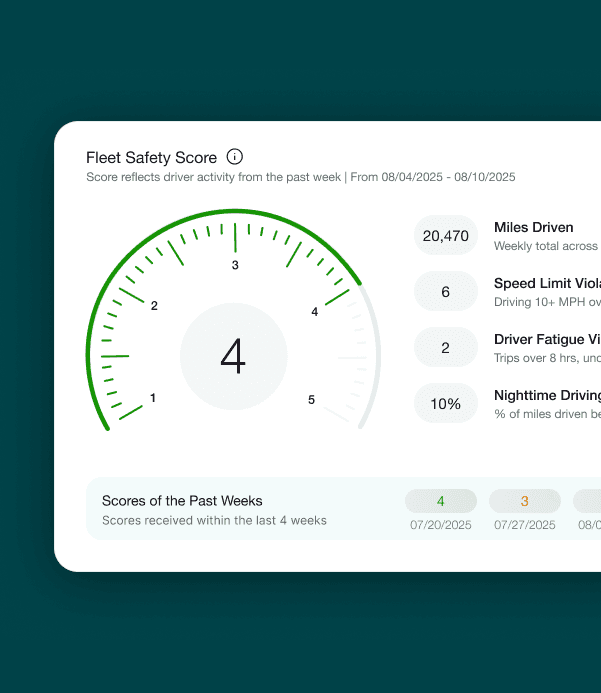This screenshot has width=601, height=693.
Task: Click gauge label 1
Action: 153,398
